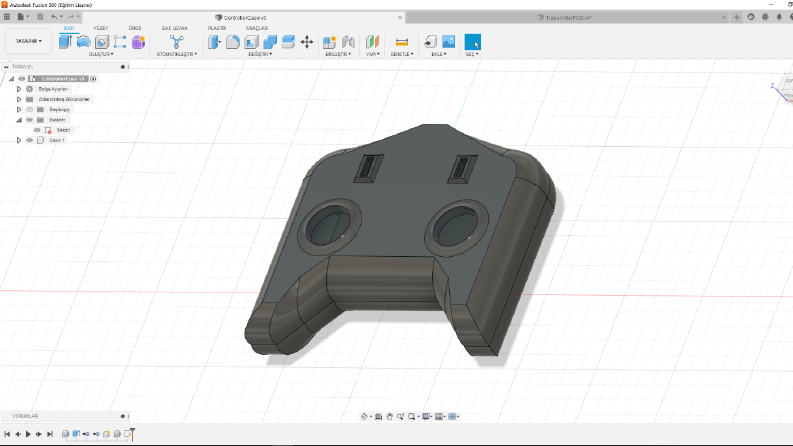Switch to the YÜZEY tab
The width and height of the screenshot is (793, 446).
click(101, 28)
